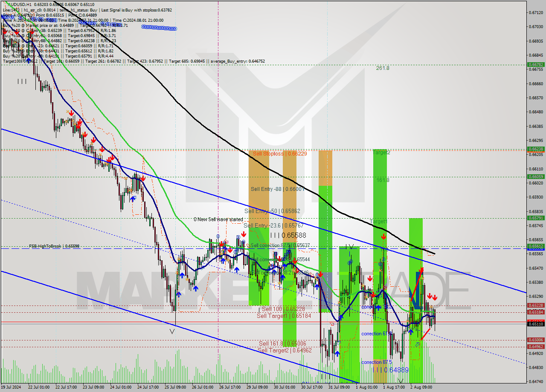
Task: Click the red 0.64962 price tag on the price axis
Action: click(x=536, y=346)
